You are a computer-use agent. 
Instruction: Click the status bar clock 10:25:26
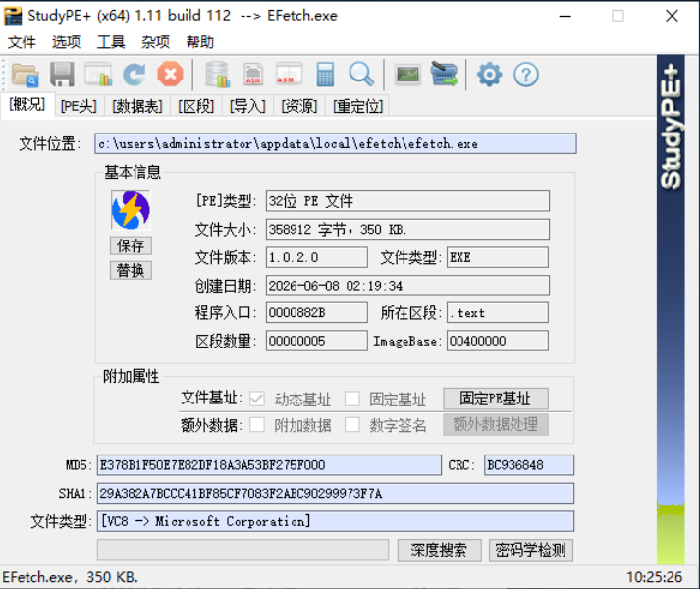click(x=655, y=577)
